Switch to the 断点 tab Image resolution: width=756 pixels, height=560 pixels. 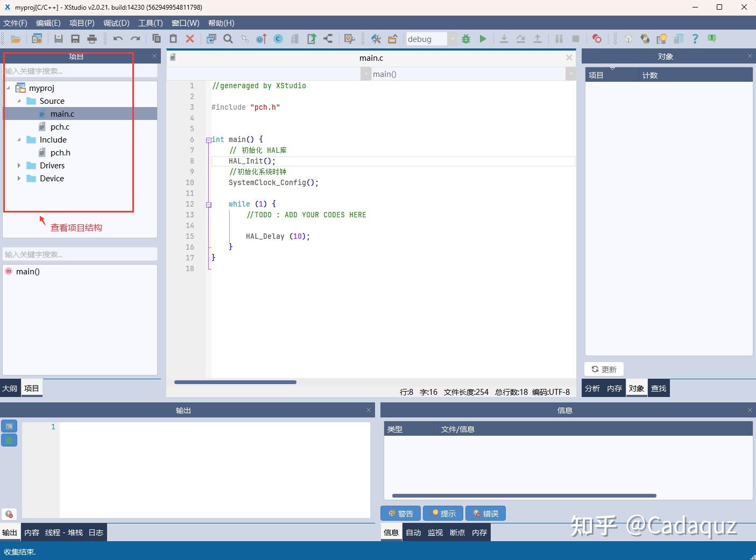(457, 533)
